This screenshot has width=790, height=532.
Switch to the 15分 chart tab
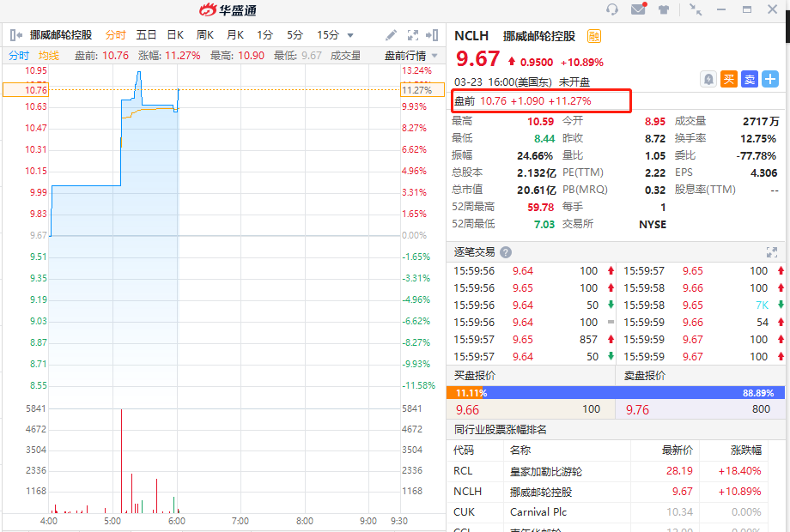328,34
